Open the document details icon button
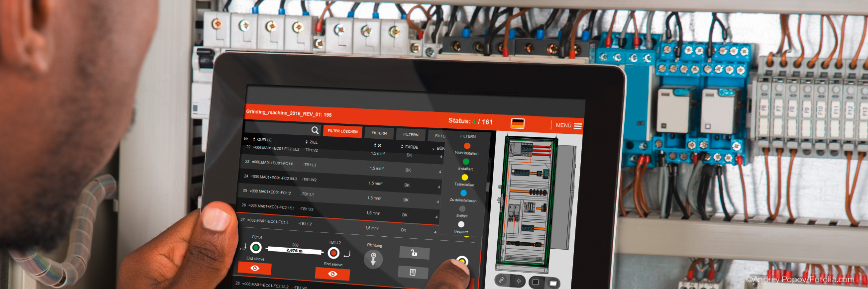The height and width of the screenshot is (289, 868). (x=413, y=272)
